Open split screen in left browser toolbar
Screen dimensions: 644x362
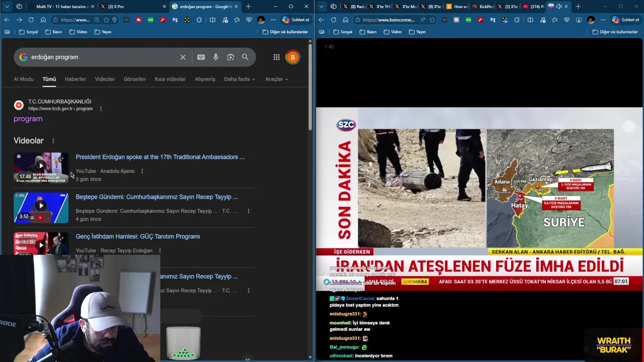tap(212, 20)
